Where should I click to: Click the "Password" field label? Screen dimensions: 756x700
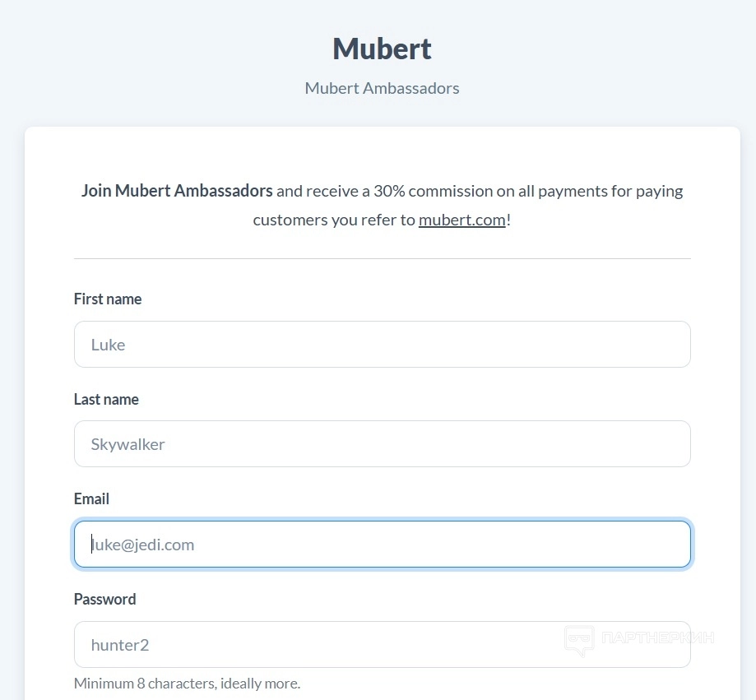click(104, 600)
